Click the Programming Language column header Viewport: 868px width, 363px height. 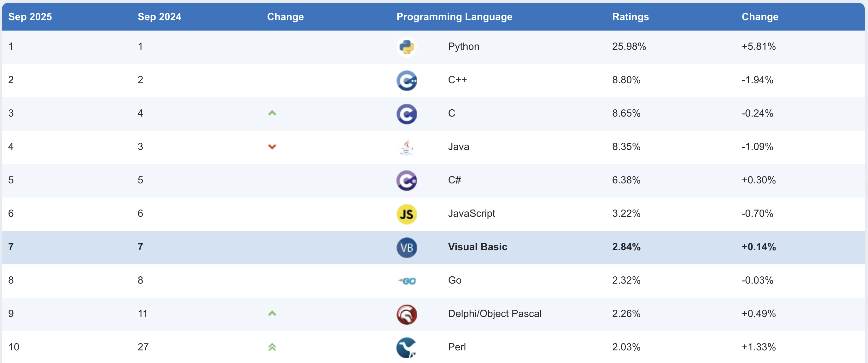(x=454, y=16)
